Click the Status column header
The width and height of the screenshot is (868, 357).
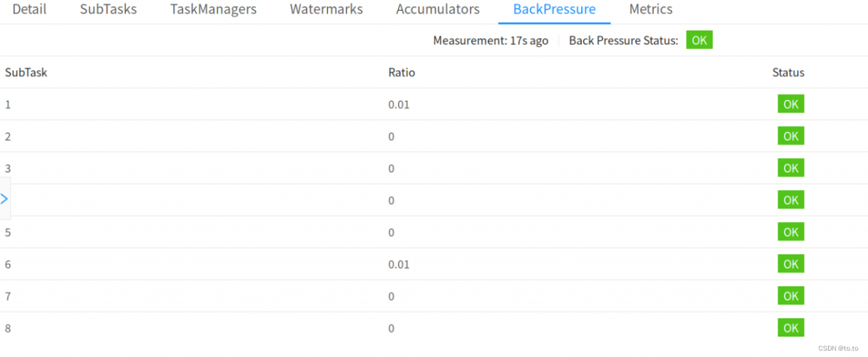pos(788,72)
